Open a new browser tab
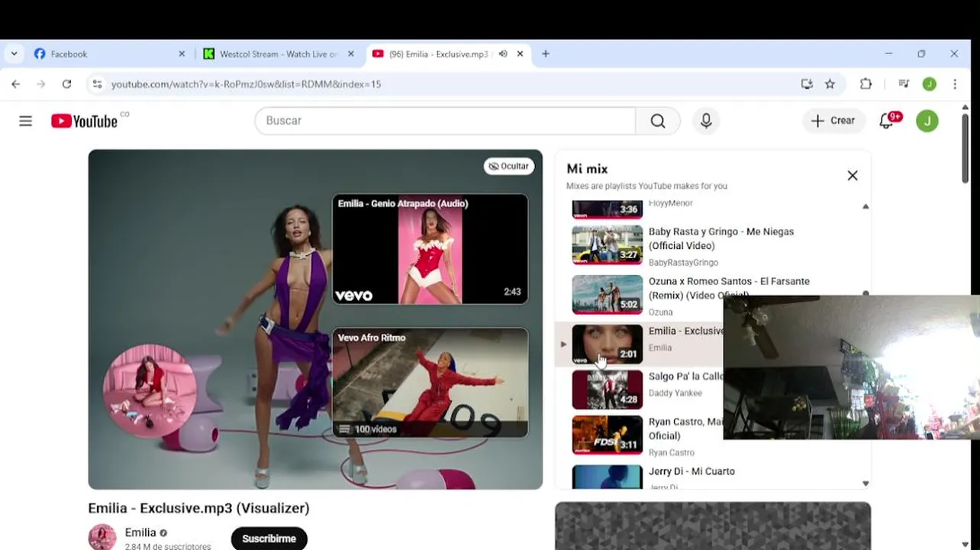This screenshot has width=980, height=550. (x=546, y=54)
